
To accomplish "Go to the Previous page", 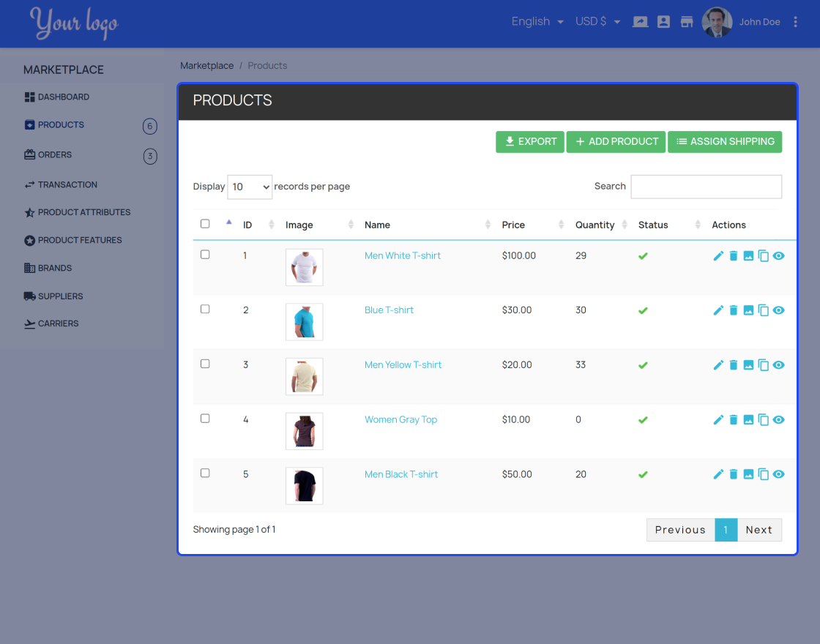I will coord(680,530).
